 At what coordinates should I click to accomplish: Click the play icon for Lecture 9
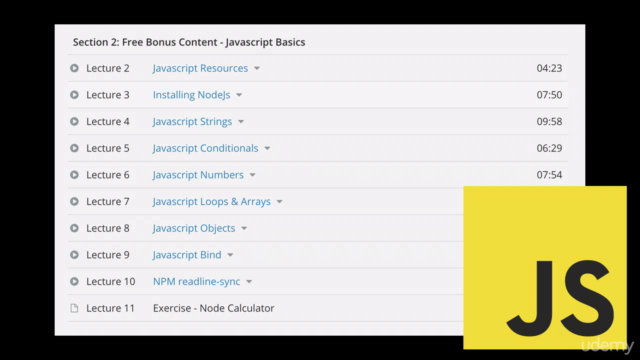point(74,255)
